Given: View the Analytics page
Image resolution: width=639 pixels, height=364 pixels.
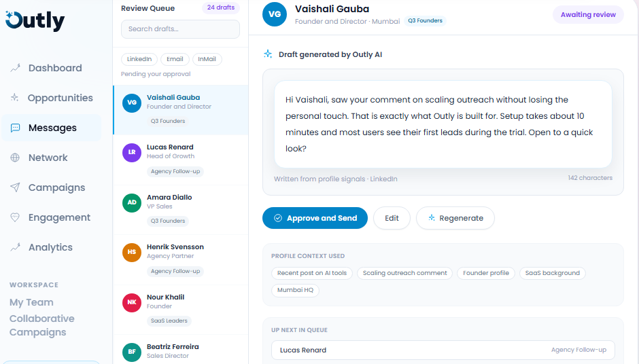Looking at the screenshot, I should (x=52, y=247).
